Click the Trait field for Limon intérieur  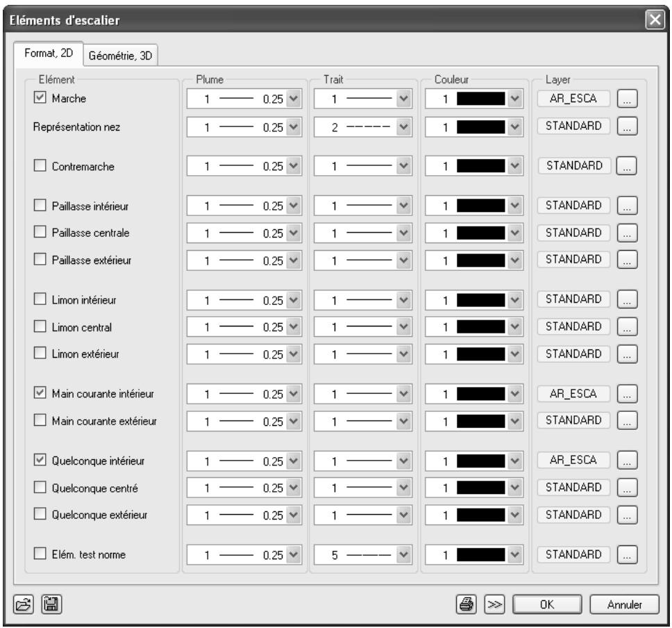363,300
